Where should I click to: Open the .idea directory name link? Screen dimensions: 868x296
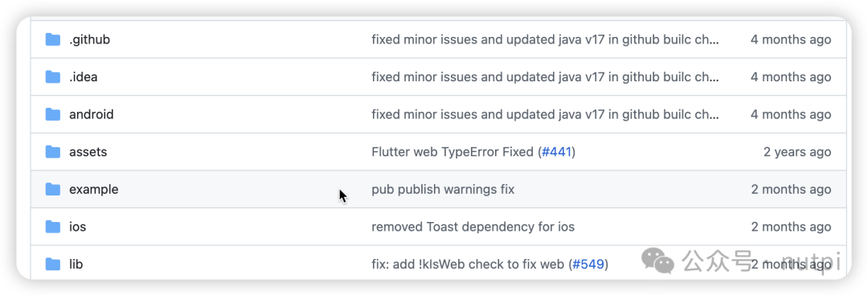pos(84,77)
